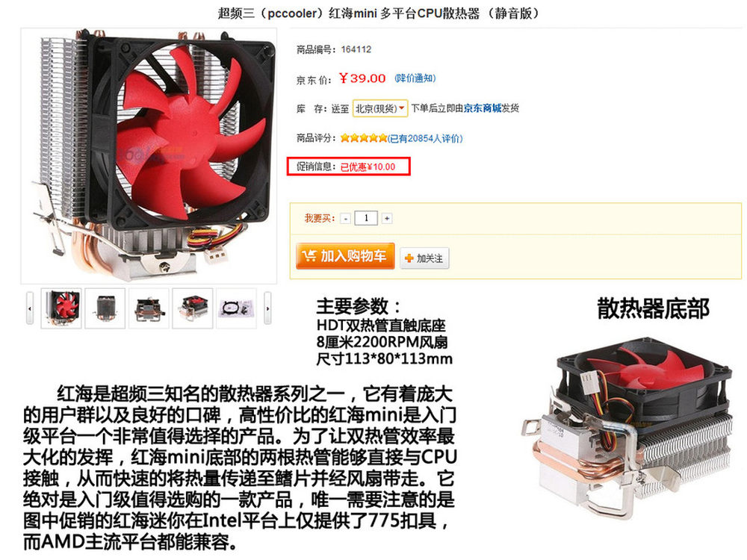Open the 京东商城 link
747x560 pixels.
tap(482, 108)
